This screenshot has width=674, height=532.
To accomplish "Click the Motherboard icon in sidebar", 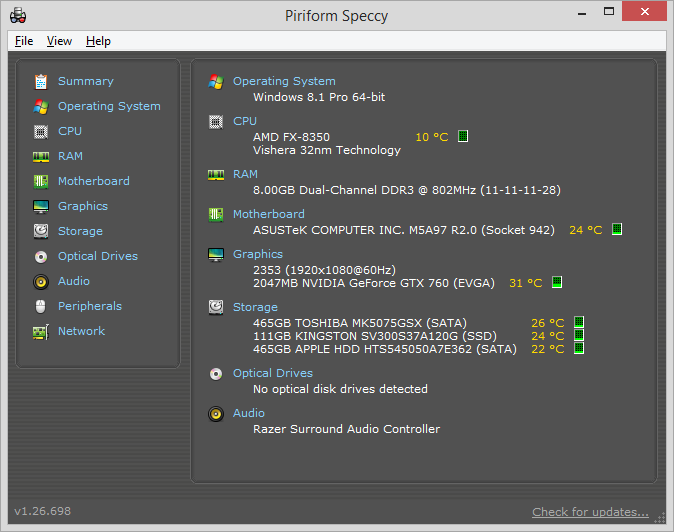I will pos(41,181).
